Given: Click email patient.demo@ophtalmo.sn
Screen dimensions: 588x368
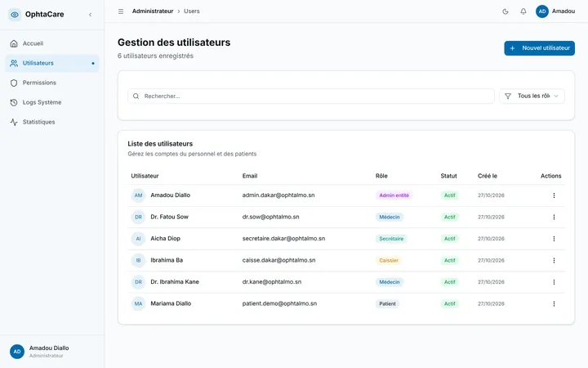Looking at the screenshot, I should [x=279, y=303].
